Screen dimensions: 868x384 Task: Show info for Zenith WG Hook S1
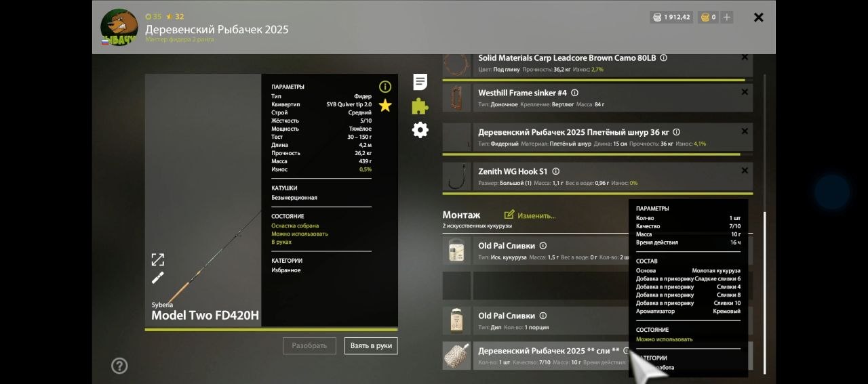[556, 171]
